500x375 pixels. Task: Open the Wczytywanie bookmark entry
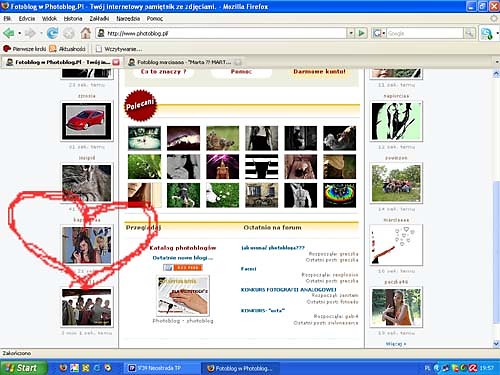(x=119, y=49)
